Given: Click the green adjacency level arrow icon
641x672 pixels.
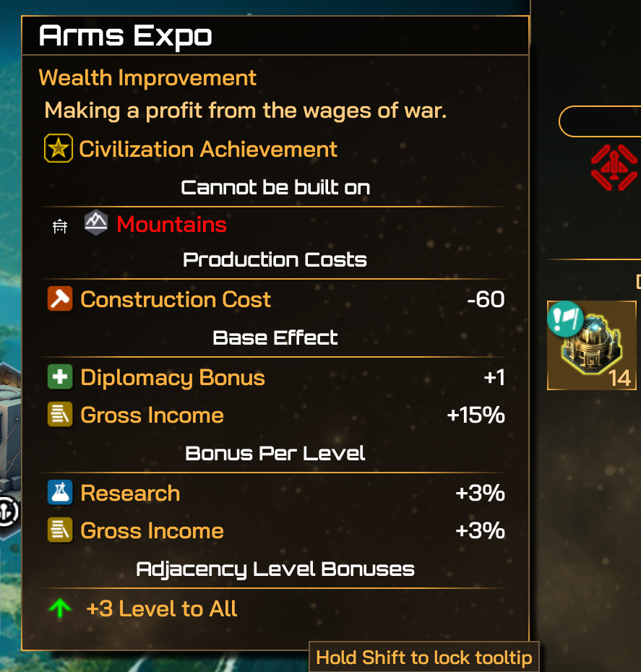Looking at the screenshot, I should (60, 609).
